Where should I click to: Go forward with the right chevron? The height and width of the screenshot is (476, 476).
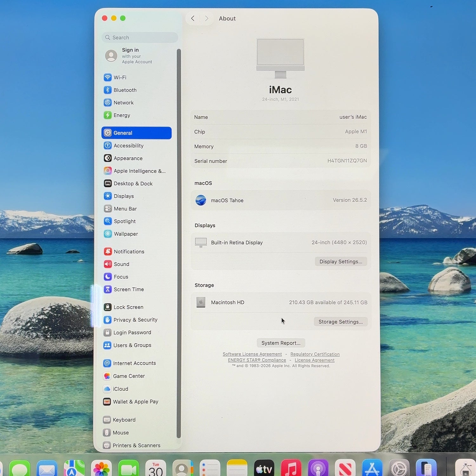(207, 18)
